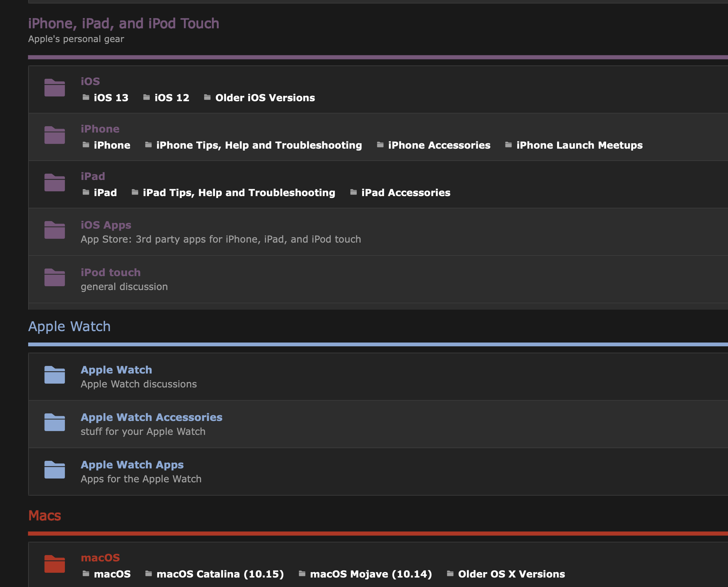Visit the iPad Accessories subforum
Image resolution: width=728 pixels, height=587 pixels.
coord(406,192)
